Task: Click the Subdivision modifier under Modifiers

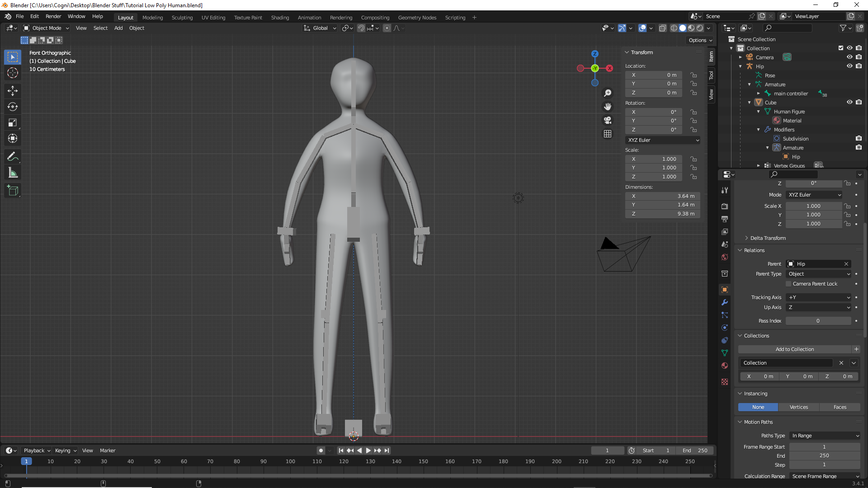Action: click(x=797, y=139)
